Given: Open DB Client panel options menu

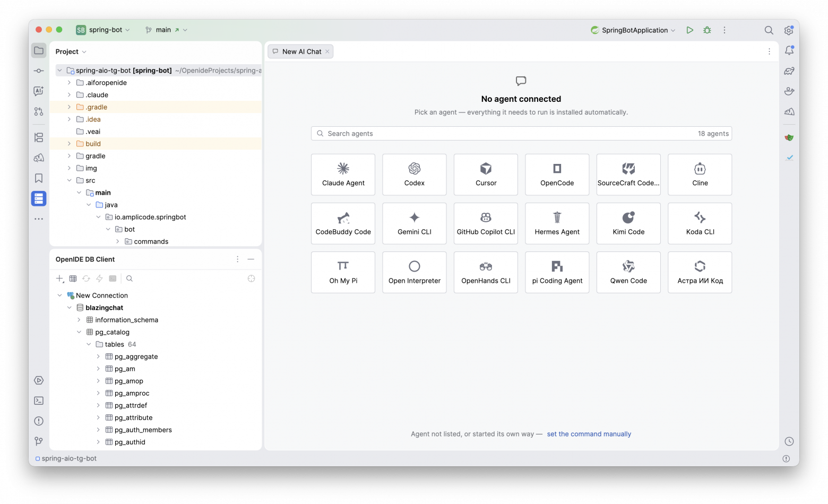Looking at the screenshot, I should click(x=237, y=259).
